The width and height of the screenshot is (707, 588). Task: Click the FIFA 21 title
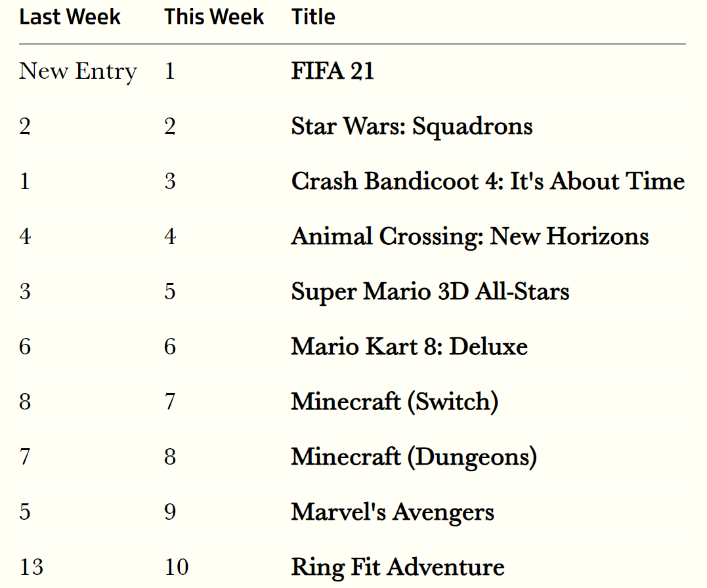pos(333,71)
